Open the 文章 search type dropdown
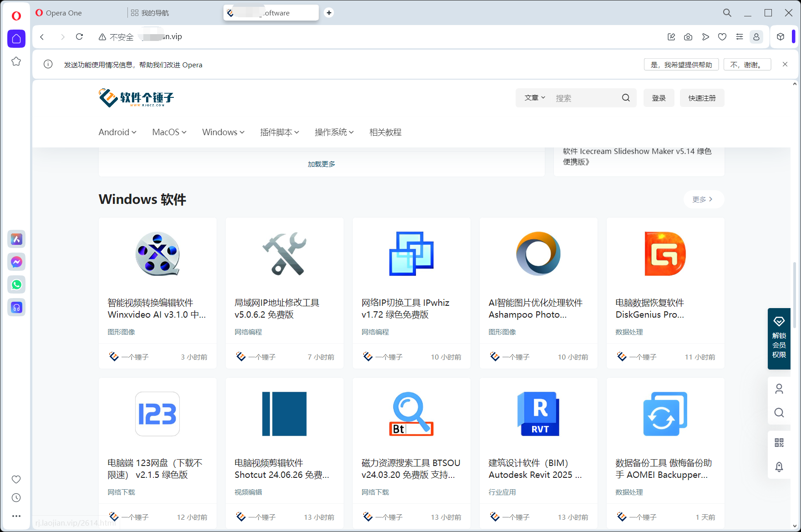Screen dimensions: 801x532 (x=535, y=98)
